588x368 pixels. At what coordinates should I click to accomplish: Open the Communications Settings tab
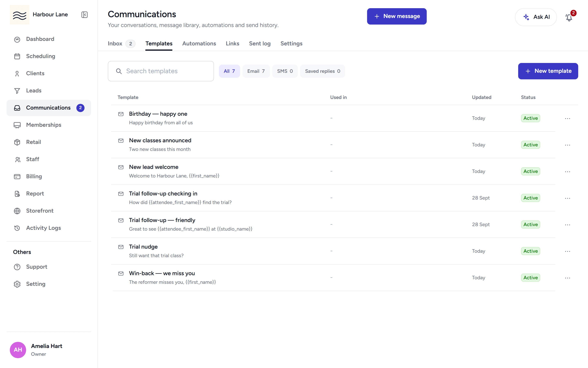pyautogui.click(x=291, y=44)
